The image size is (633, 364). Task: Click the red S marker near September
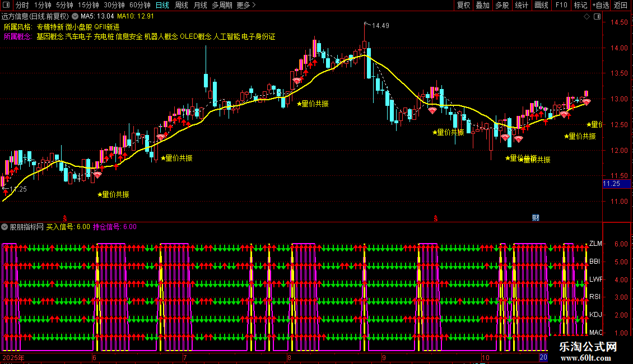point(436,218)
